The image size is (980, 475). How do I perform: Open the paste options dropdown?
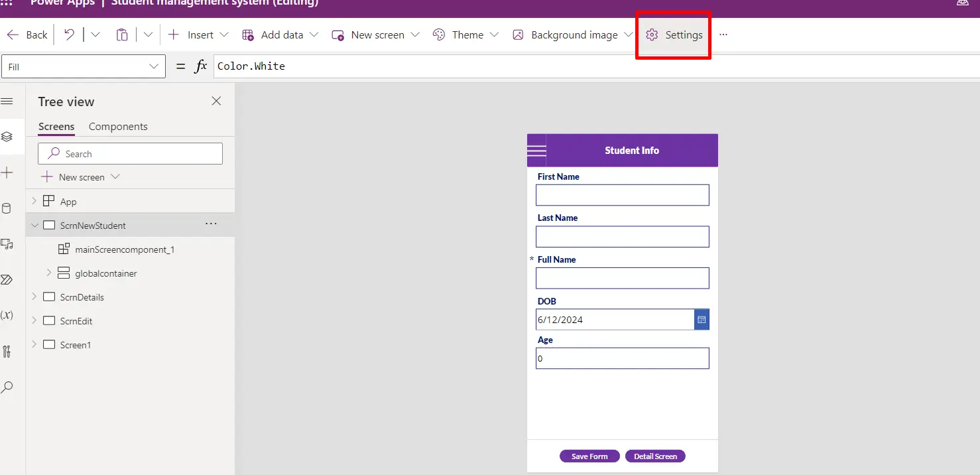coord(148,35)
